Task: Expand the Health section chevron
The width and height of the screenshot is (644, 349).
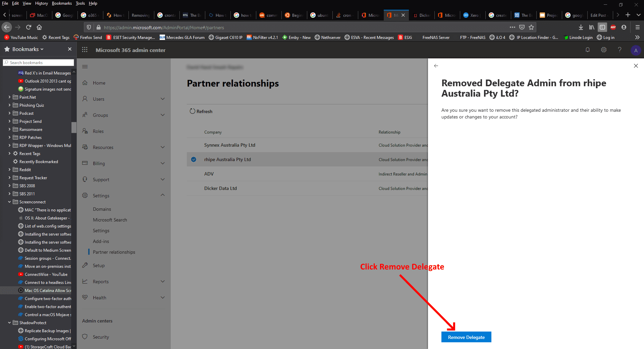Action: pos(163,297)
